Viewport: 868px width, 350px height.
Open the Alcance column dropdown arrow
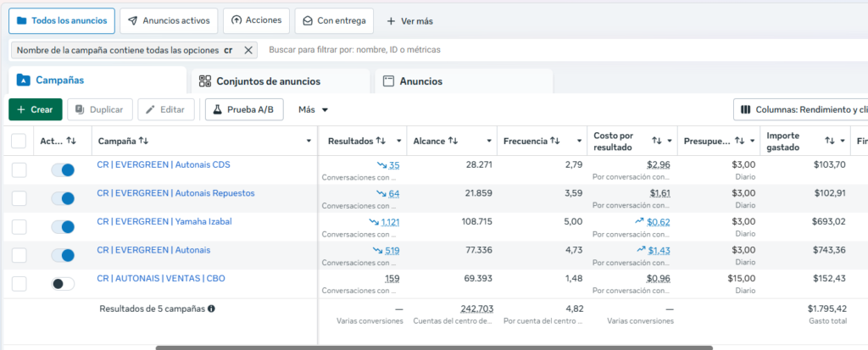tap(489, 142)
